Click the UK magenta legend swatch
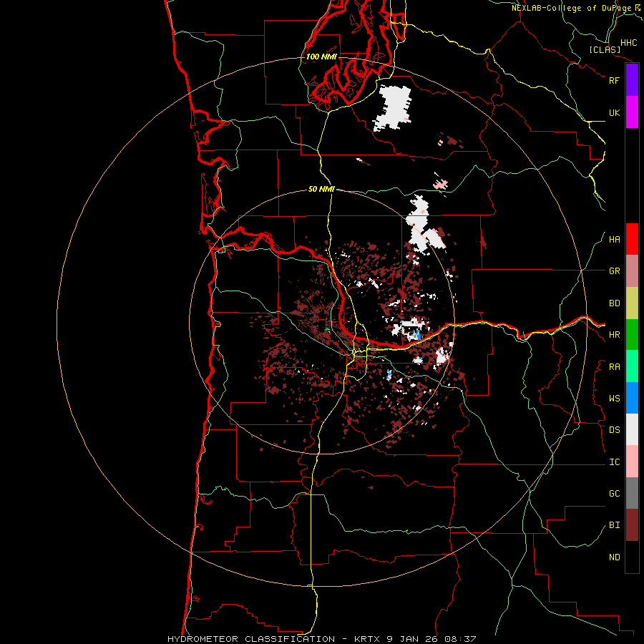The width and height of the screenshot is (644, 644). coord(632,112)
